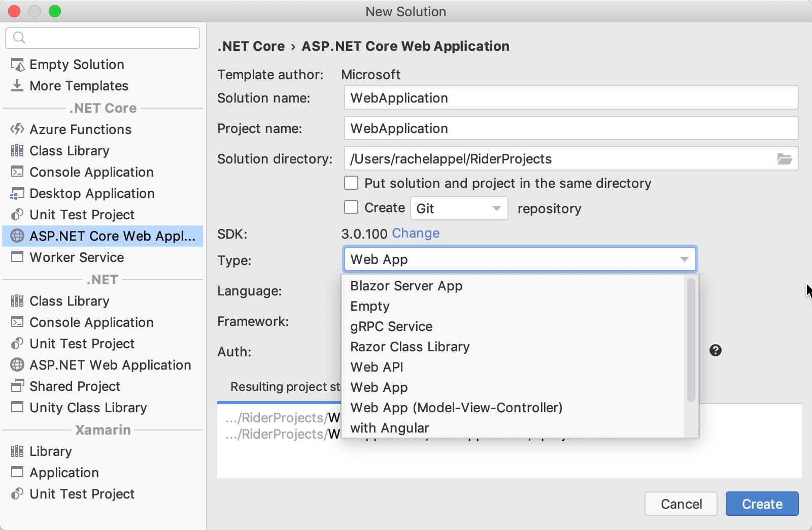Select More Templates entry
Image resolution: width=812 pixels, height=530 pixels.
[x=103, y=86]
